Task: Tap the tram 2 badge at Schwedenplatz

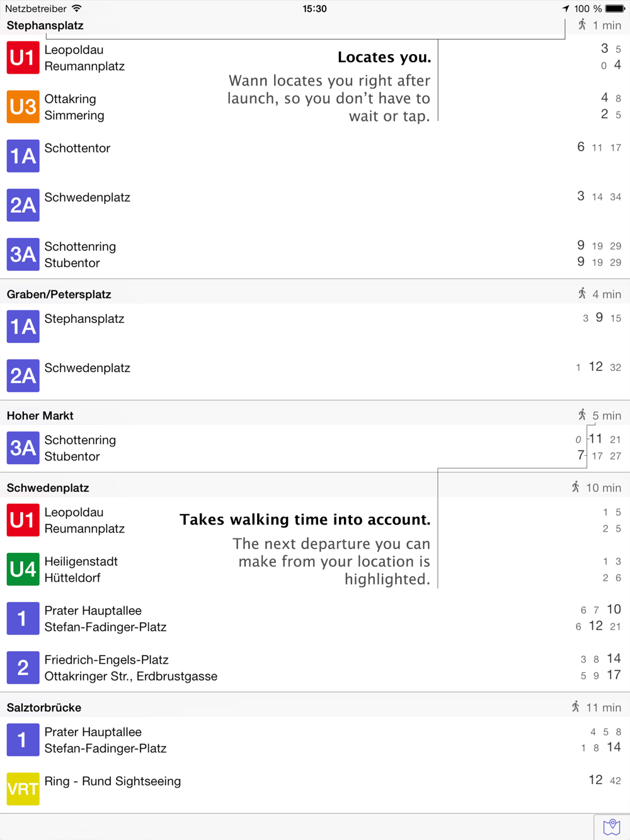Action: pos(23,667)
